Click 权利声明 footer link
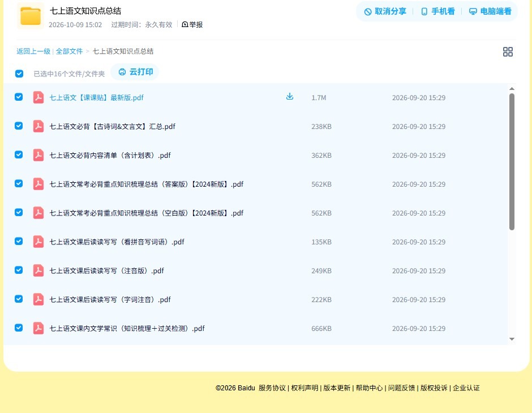 (304, 388)
